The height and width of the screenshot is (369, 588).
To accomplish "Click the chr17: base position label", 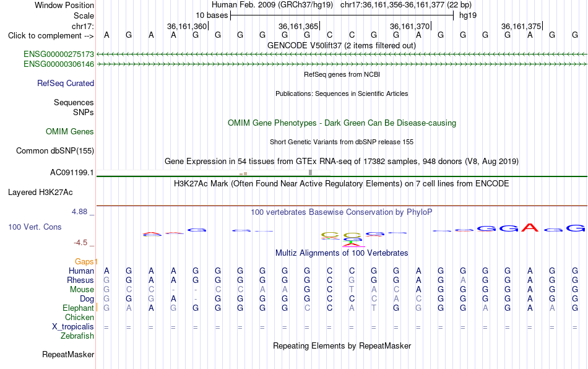I will [83, 26].
